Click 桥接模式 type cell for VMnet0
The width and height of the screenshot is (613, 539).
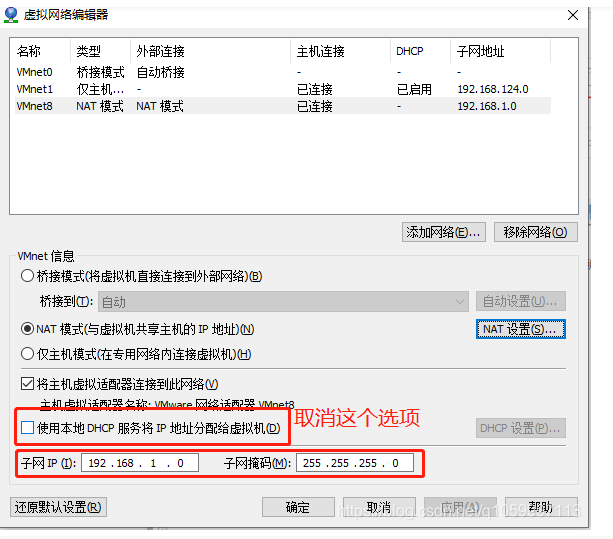tap(100, 72)
